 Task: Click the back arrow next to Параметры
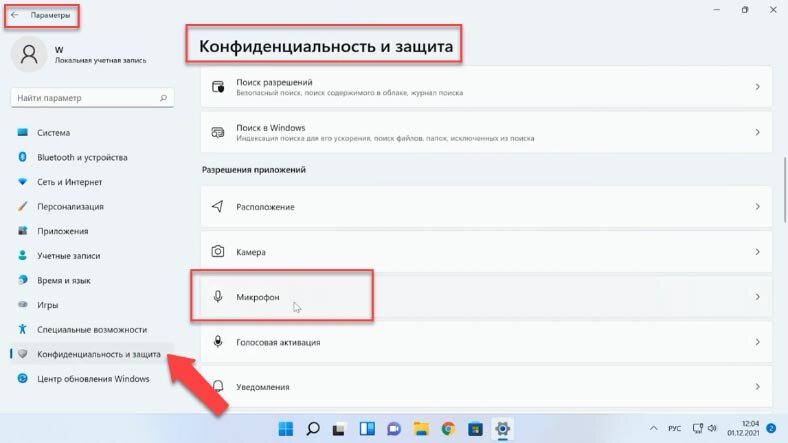(15, 15)
